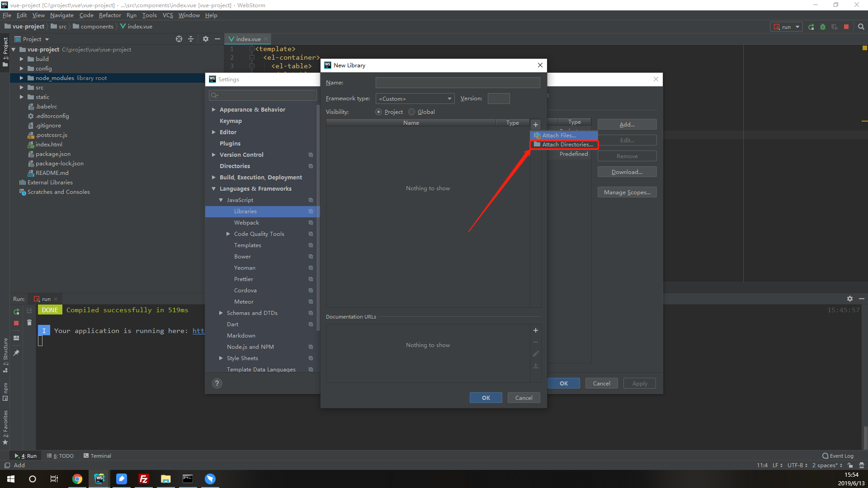Open Project panel options gear icon
Image resolution: width=868 pixels, height=488 pixels.
[x=206, y=39]
